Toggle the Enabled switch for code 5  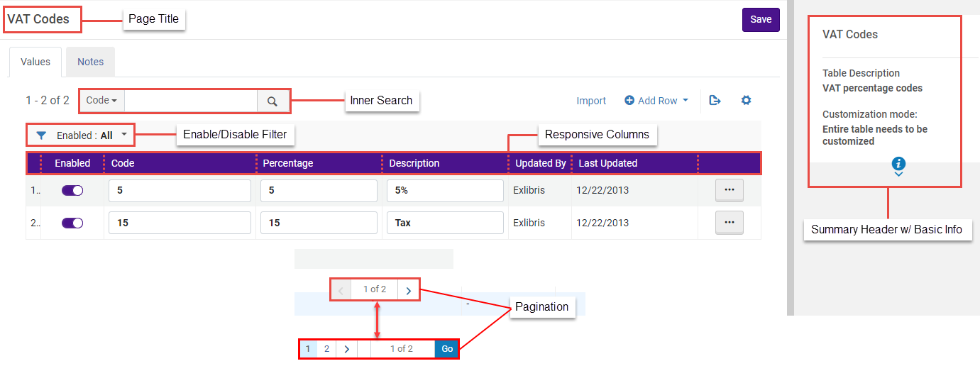click(72, 191)
